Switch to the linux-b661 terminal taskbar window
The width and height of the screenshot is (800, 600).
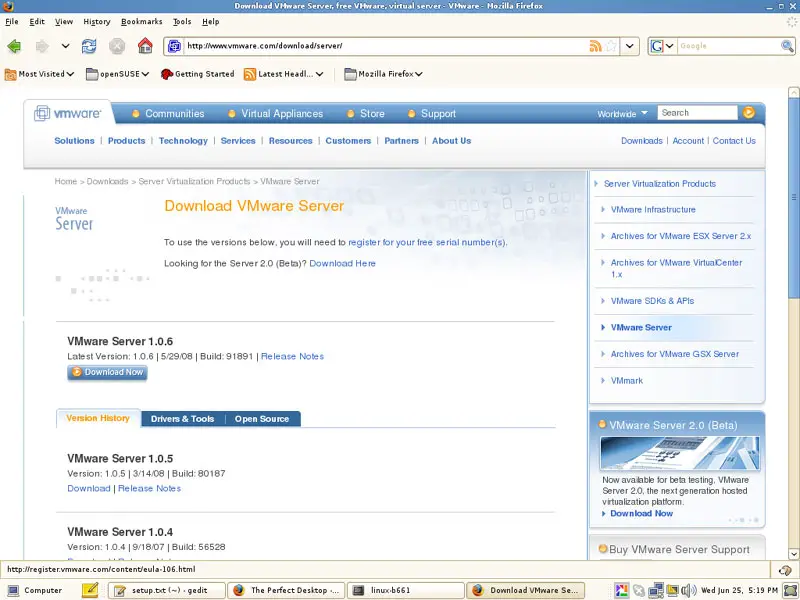(x=406, y=590)
